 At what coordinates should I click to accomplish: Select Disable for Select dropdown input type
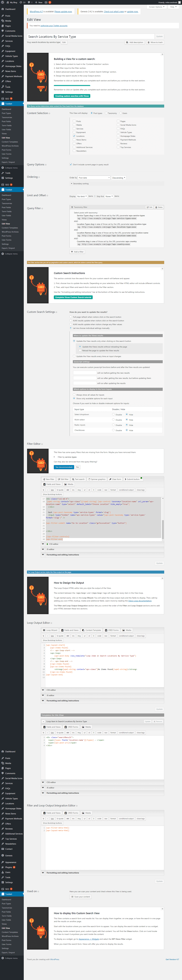pyautogui.click(x=113, y=414)
